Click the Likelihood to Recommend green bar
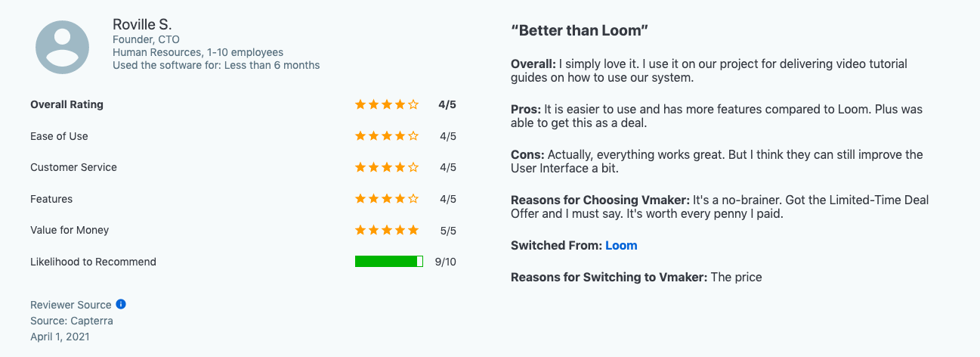Image resolution: width=980 pixels, height=357 pixels. 388,262
